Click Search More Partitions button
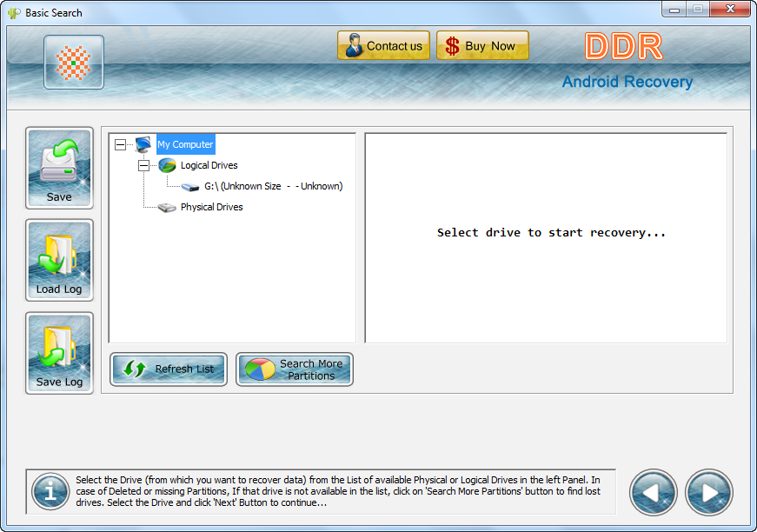757x532 pixels. tap(295, 369)
